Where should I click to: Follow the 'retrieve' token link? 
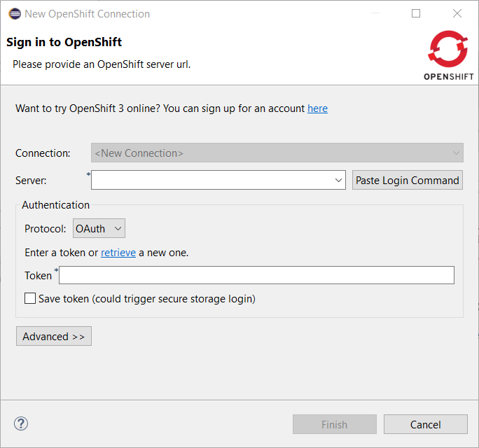[x=118, y=253]
